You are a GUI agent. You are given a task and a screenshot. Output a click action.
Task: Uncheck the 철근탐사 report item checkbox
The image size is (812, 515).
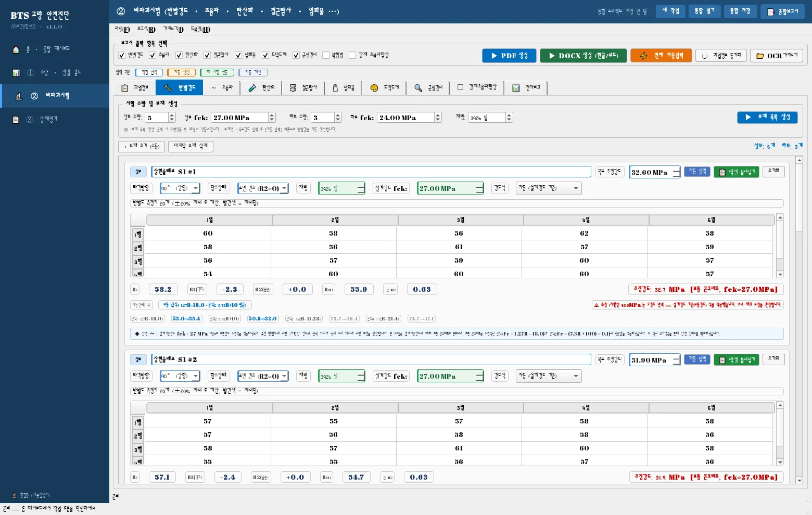(207, 55)
